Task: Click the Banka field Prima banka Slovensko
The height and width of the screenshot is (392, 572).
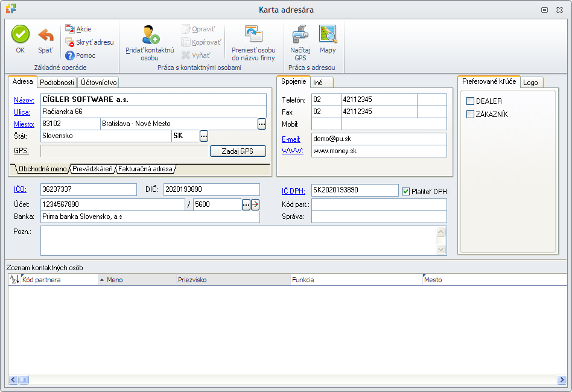Action: click(150, 217)
